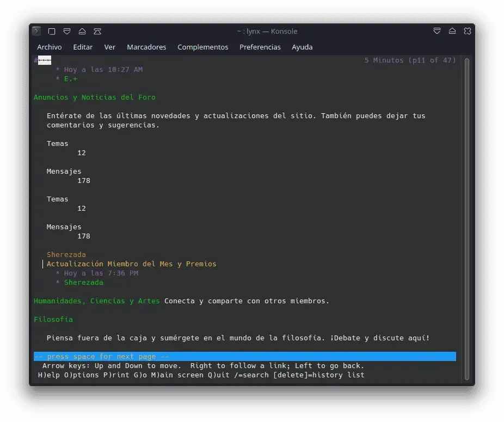Open the Preferencias menu
Viewport: 504px width, 422px height.
click(260, 47)
